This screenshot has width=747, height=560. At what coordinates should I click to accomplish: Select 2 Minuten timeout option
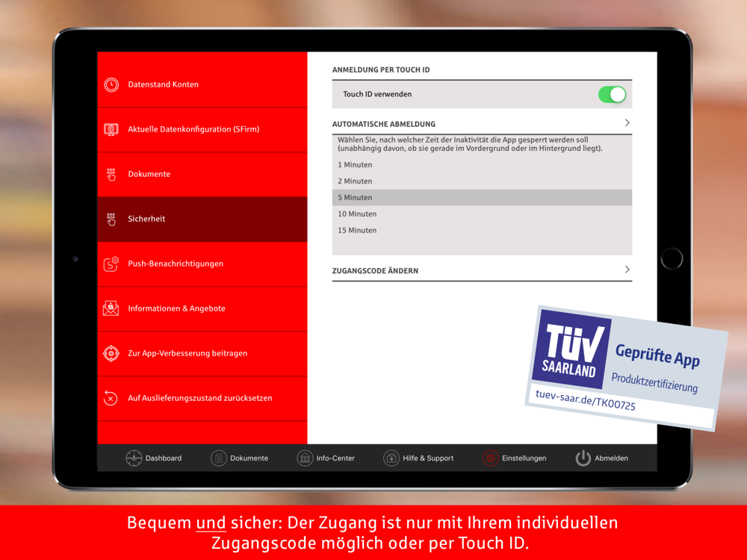click(x=482, y=181)
